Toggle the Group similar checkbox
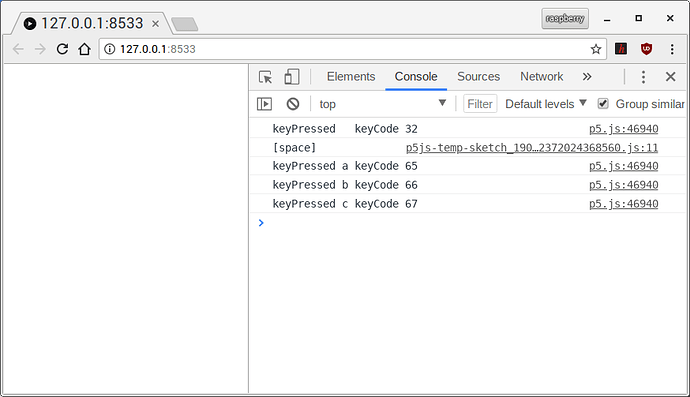690x397 pixels. coord(603,104)
